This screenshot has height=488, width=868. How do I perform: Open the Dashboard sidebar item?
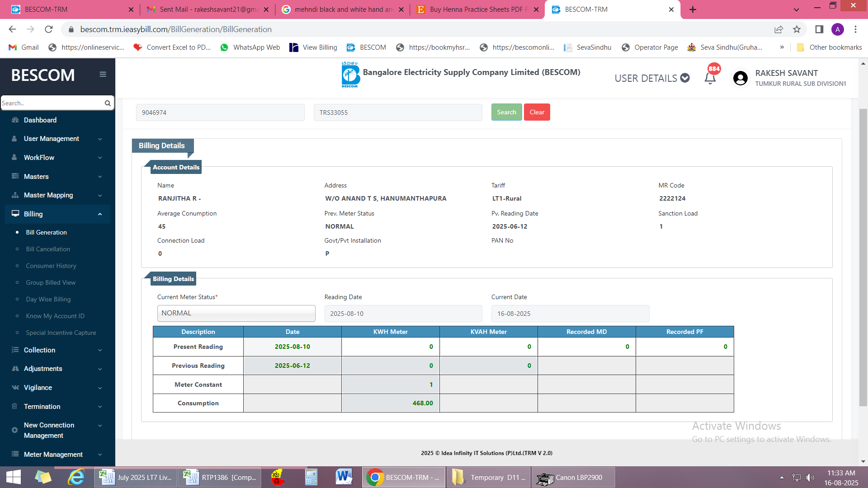tap(40, 120)
